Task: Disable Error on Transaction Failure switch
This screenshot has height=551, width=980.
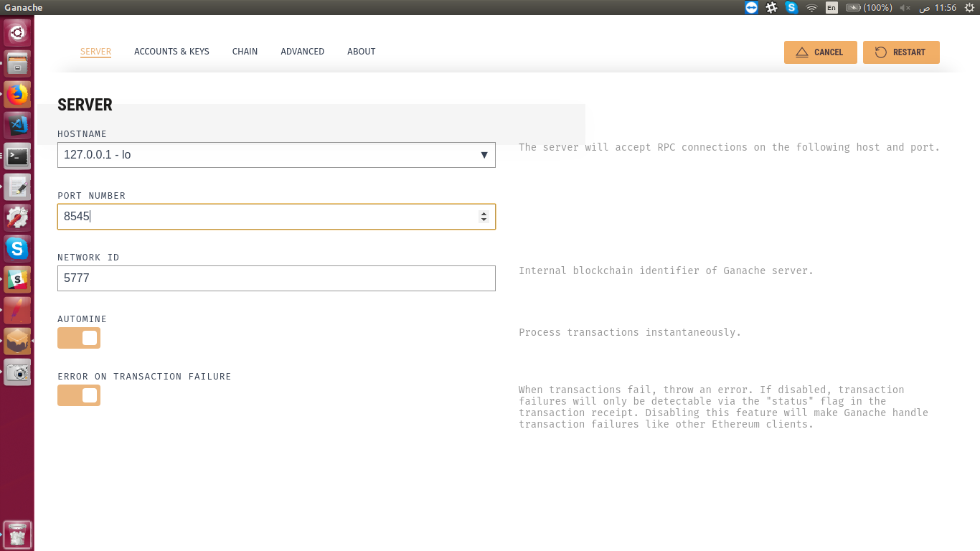Action: (x=79, y=395)
